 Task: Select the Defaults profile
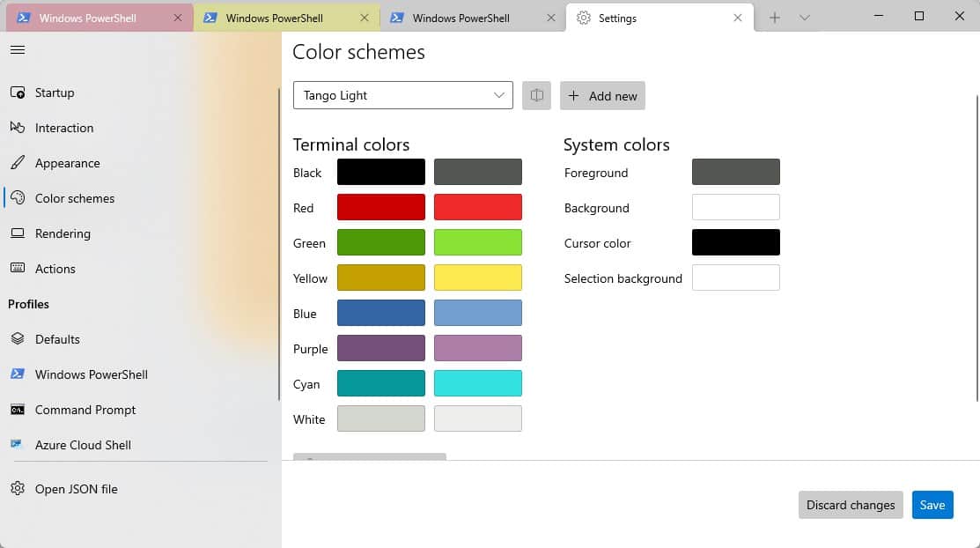tap(57, 339)
